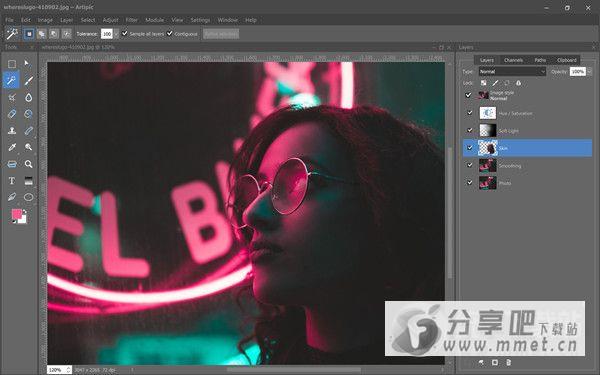Viewport: 600px width, 375px height.
Task: Click the magic wand icon in options bar
Action: point(12,34)
